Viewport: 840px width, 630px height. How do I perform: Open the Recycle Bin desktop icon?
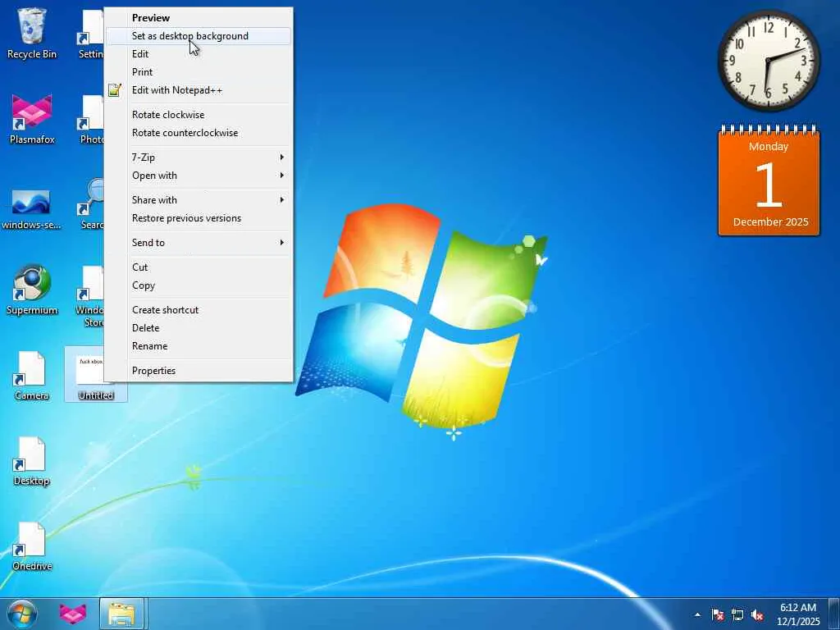click(x=32, y=33)
